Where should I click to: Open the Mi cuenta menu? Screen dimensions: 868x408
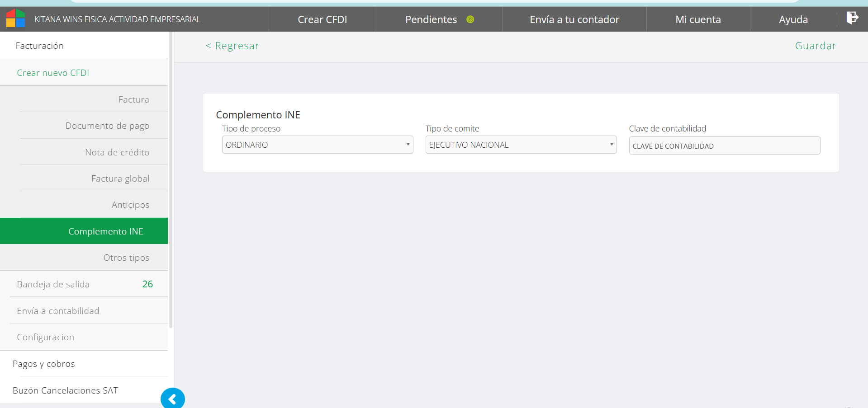click(698, 19)
